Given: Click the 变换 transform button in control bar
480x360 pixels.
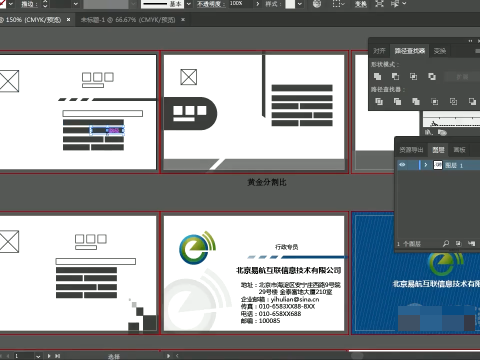Looking at the screenshot, I should [361, 4].
